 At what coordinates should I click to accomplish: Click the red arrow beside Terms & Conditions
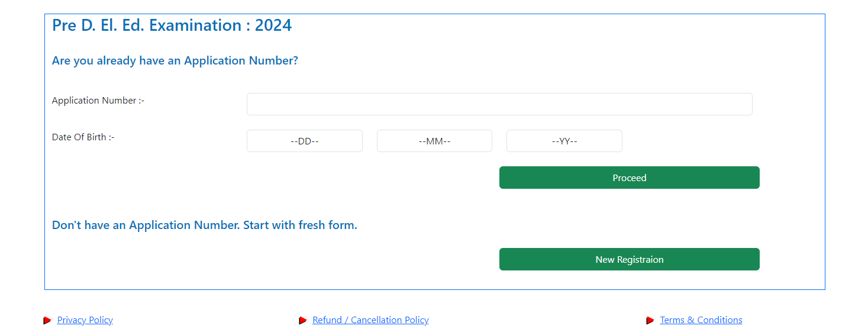650,320
